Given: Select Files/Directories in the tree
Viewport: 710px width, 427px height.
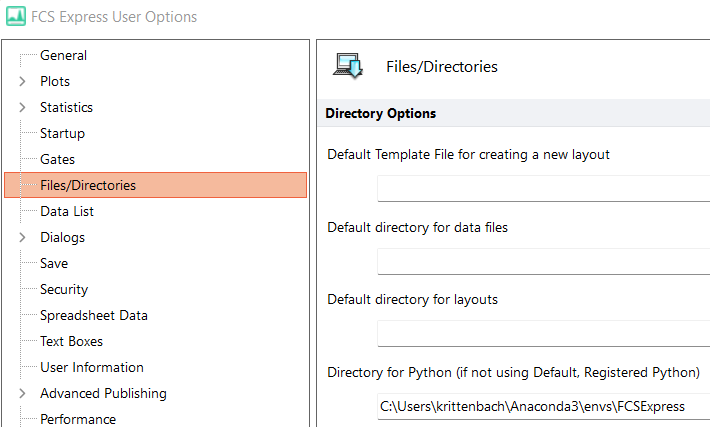Looking at the screenshot, I should pos(88,185).
